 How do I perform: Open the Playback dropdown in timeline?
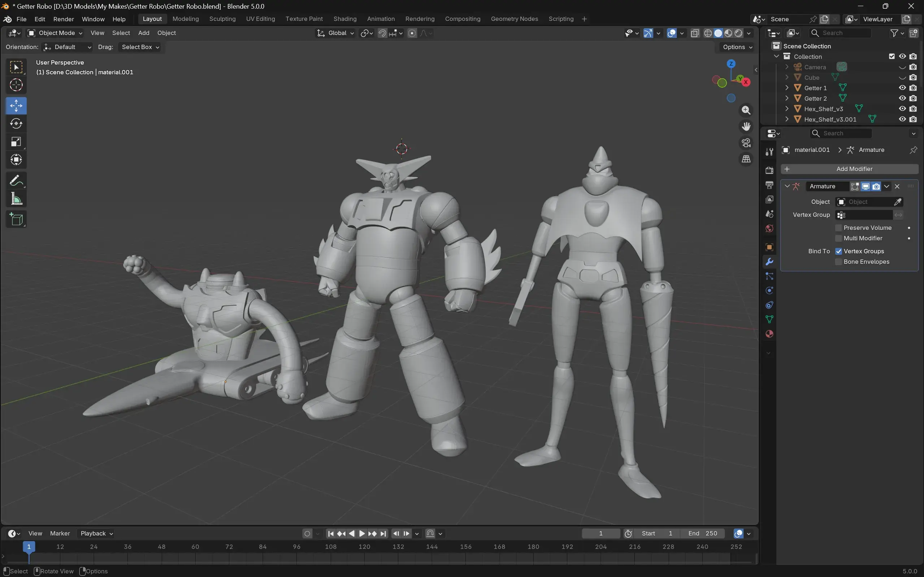[97, 533]
